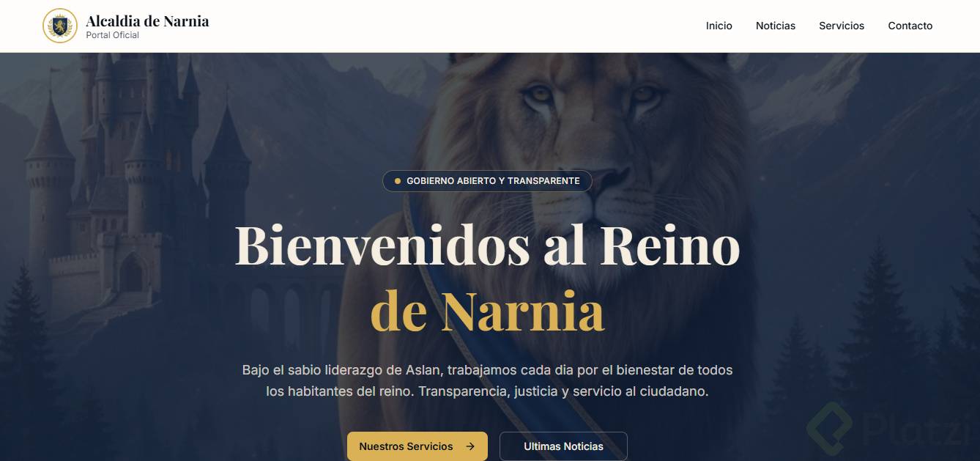Go to the Noticias navigation item
The image size is (980, 461).
point(776,26)
